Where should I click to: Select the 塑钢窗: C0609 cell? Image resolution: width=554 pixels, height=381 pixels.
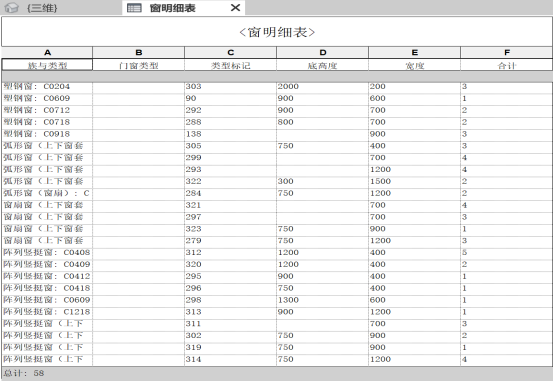(47, 98)
